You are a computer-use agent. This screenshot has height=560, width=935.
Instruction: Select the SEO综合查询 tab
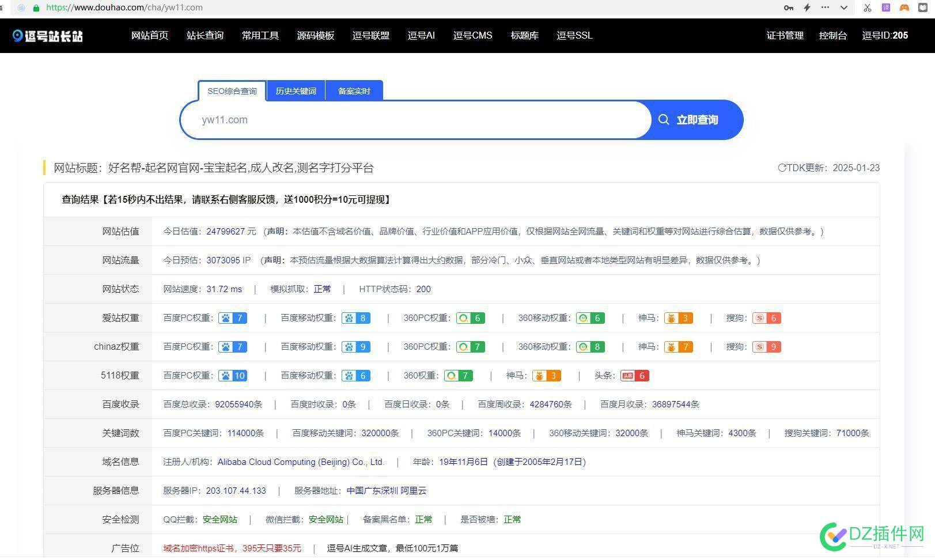coord(232,91)
